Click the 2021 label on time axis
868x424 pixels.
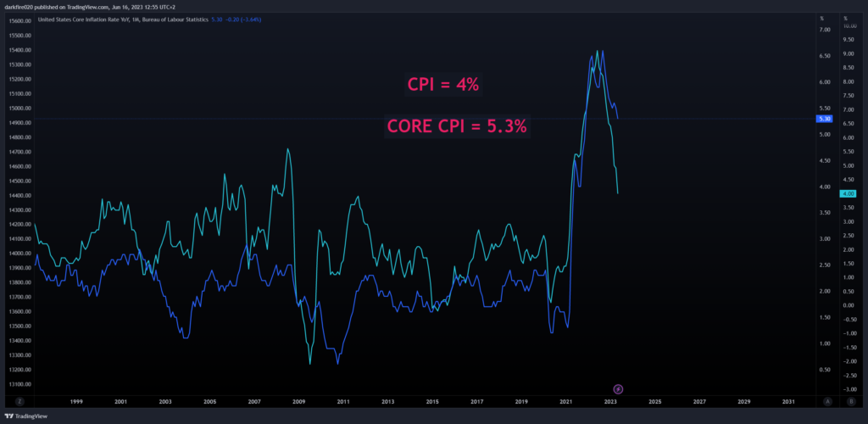pos(565,401)
